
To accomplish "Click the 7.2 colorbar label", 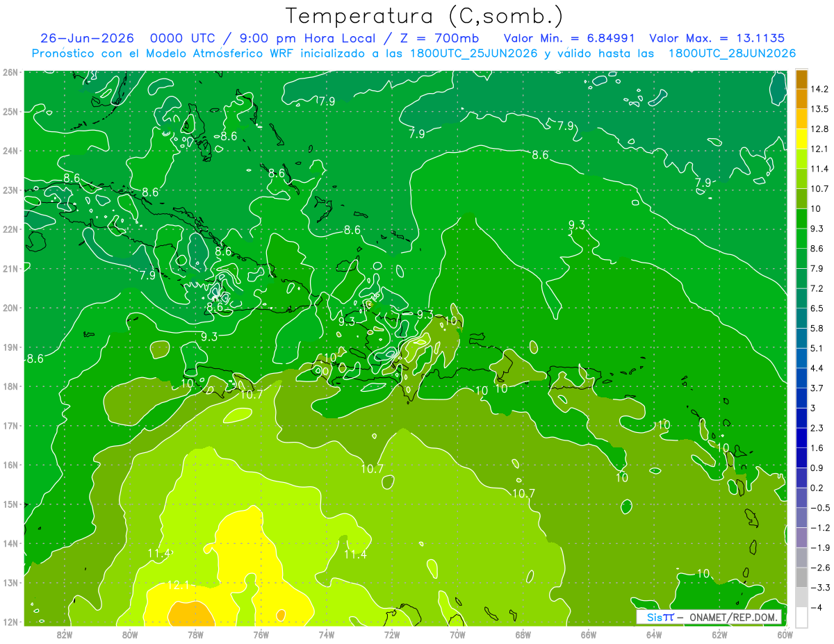I will tap(817, 288).
